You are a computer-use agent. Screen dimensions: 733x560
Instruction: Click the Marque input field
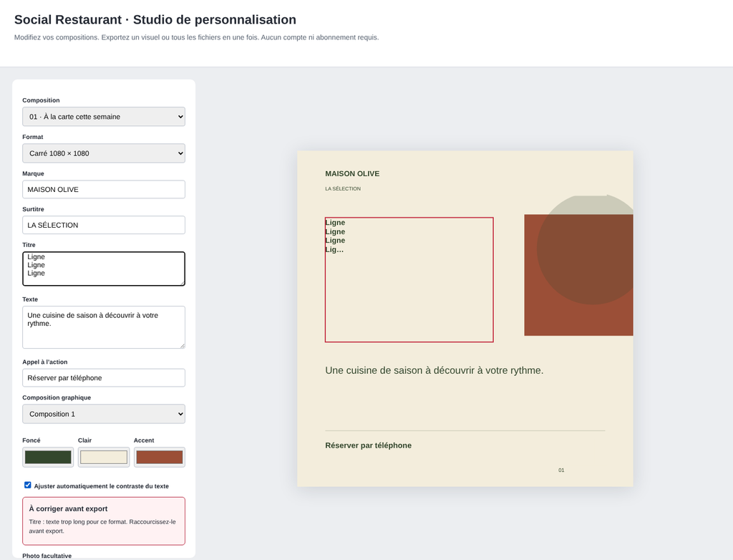[104, 190]
